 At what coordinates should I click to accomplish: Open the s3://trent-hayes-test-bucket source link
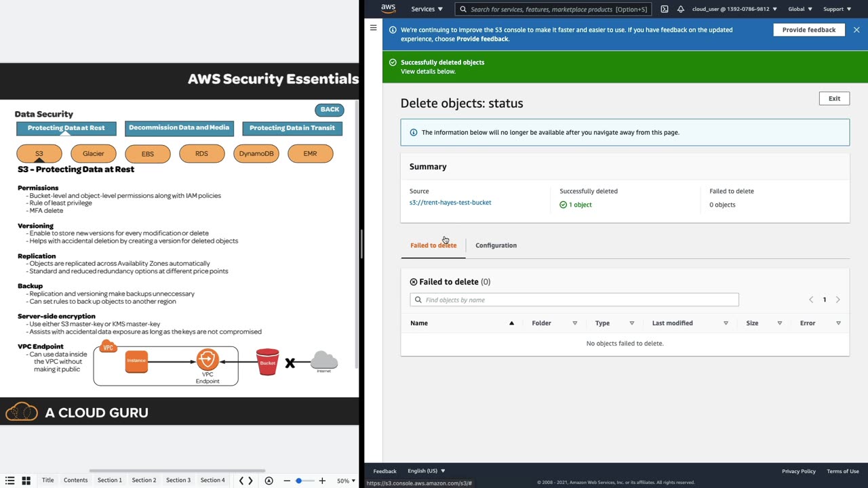tap(450, 203)
